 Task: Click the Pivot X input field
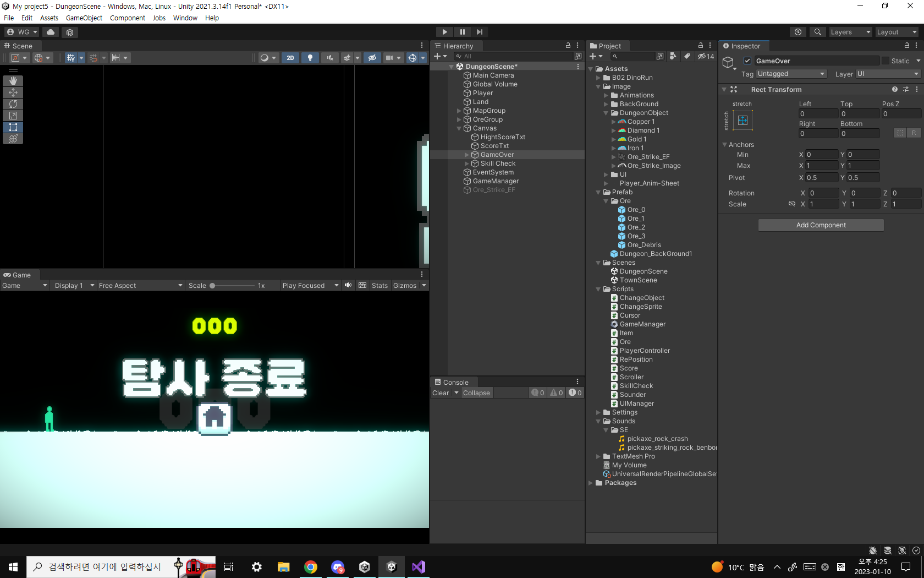821,178
